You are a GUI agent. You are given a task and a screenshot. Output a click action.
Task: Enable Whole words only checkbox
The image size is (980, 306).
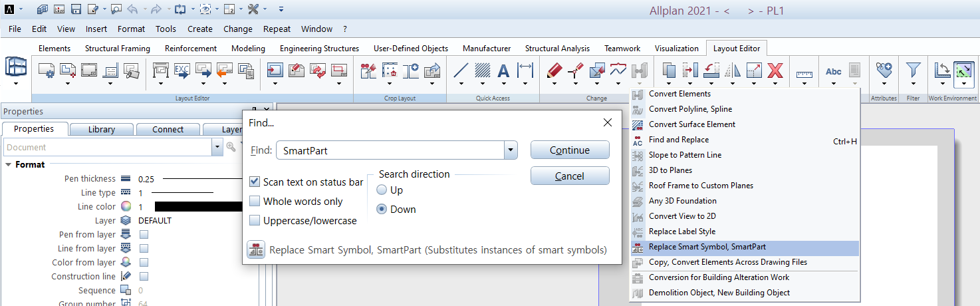[254, 201]
